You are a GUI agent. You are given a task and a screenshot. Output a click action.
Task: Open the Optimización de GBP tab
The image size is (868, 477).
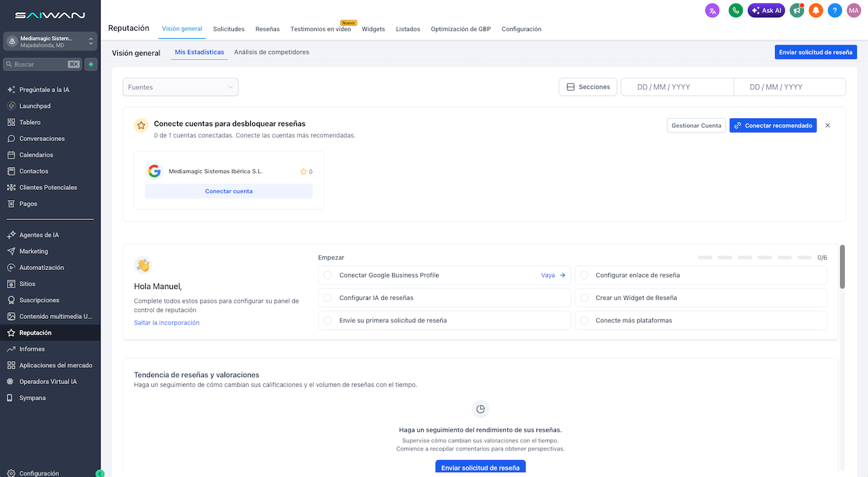point(460,29)
